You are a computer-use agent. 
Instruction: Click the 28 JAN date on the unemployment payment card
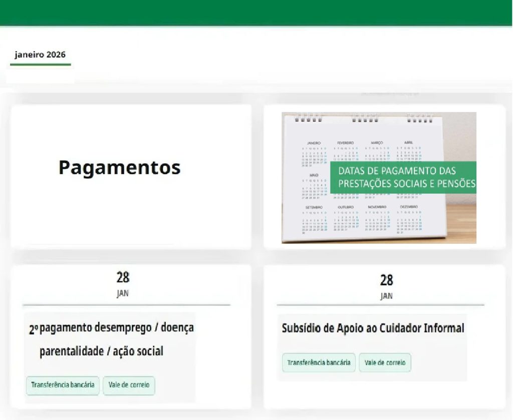pos(123,283)
